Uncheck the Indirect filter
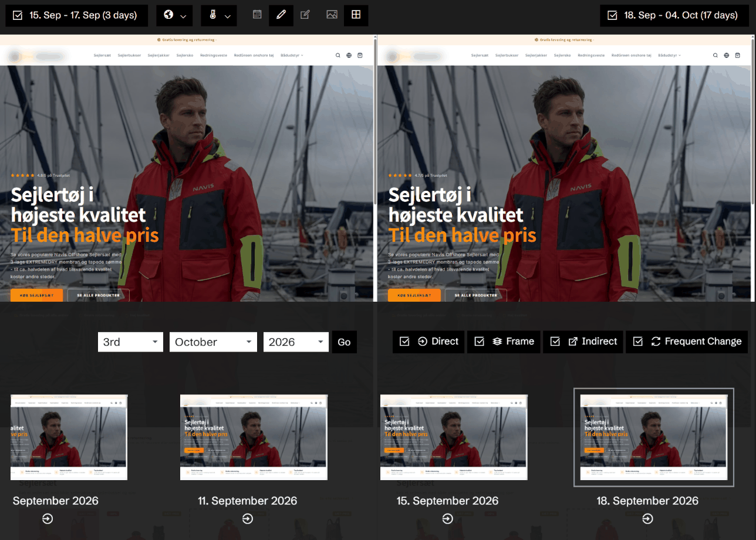Viewport: 756px width, 540px height. pyautogui.click(x=555, y=342)
